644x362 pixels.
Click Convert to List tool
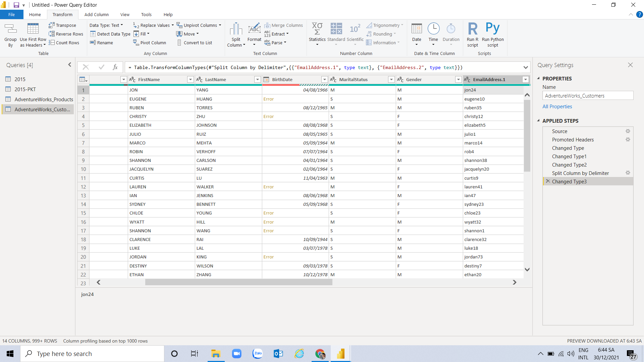pos(194,43)
